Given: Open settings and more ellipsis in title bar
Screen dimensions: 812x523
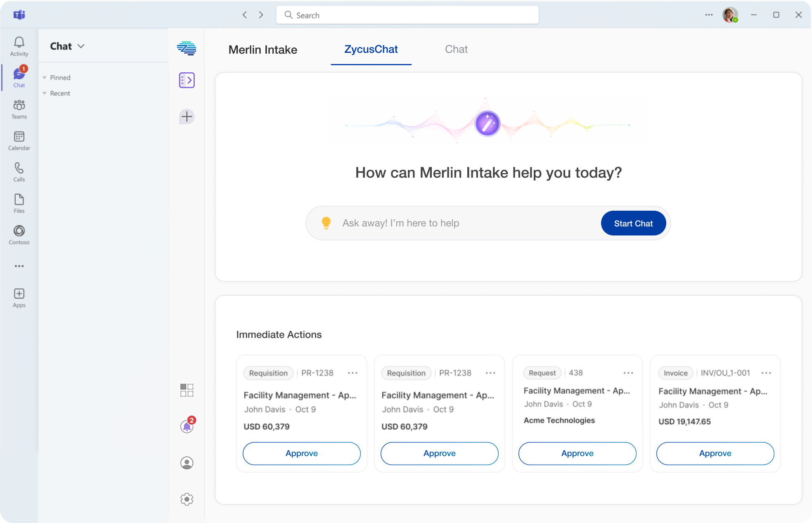Looking at the screenshot, I should coord(709,15).
